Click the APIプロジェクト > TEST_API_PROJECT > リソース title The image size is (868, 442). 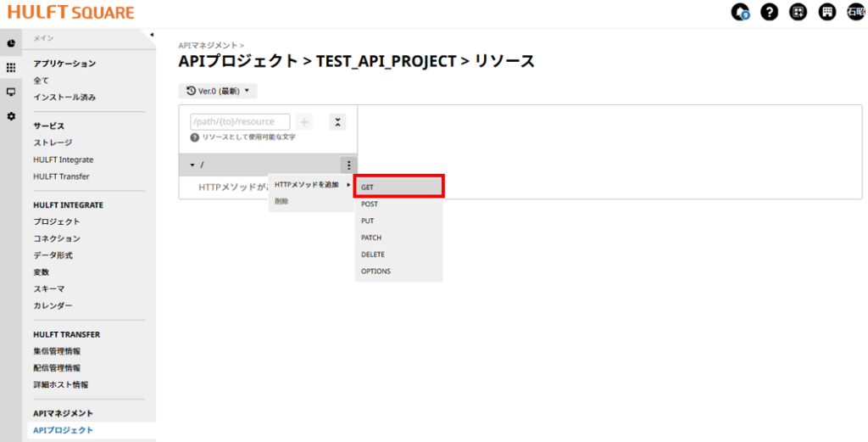coord(357,61)
